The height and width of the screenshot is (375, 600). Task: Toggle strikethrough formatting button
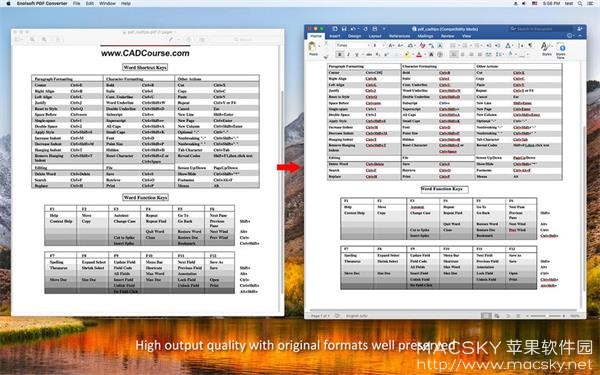(369, 54)
